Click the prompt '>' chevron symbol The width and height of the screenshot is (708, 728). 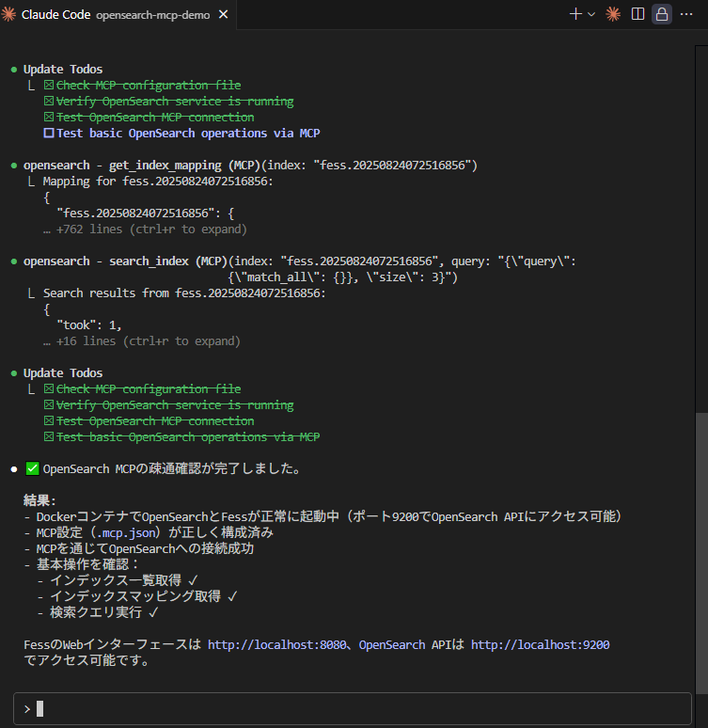tap(27, 709)
